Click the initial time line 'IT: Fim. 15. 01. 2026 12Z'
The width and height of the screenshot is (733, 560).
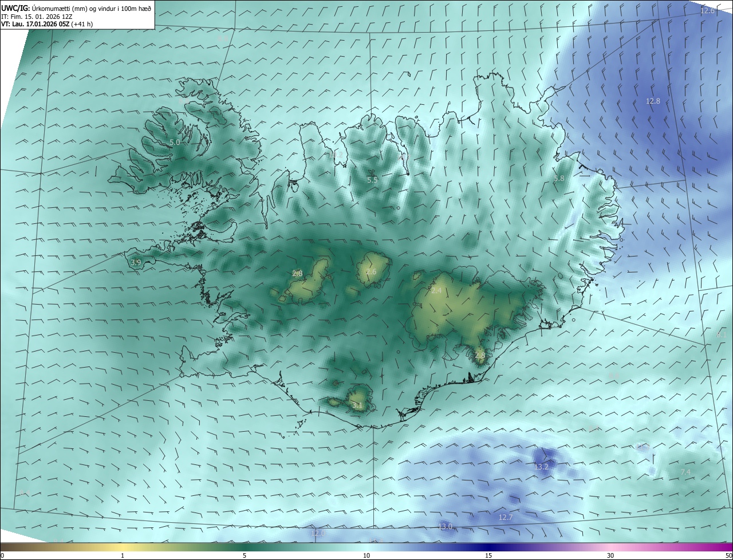[36, 16]
